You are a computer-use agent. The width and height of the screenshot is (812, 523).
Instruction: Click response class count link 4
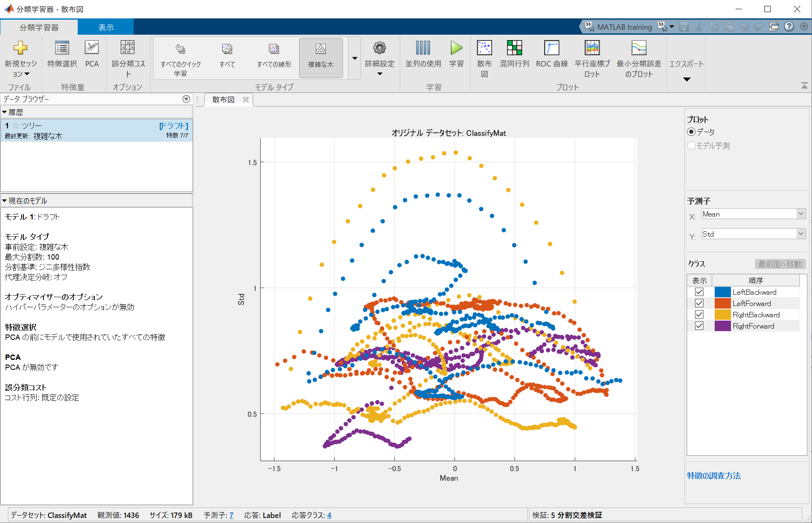point(329,515)
